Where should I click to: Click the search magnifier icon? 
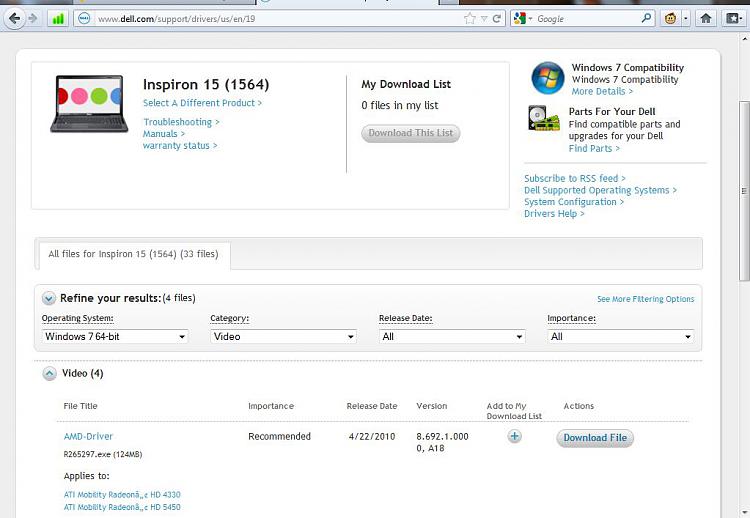(x=646, y=18)
